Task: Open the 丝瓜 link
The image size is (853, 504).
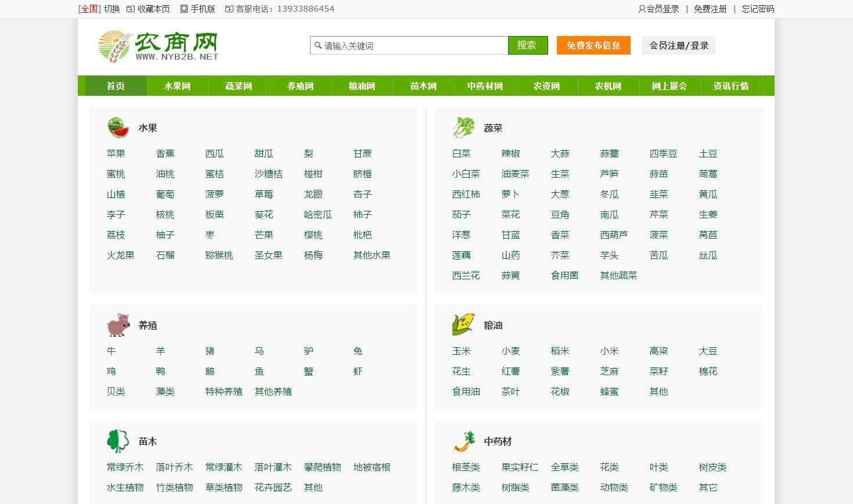Action: pyautogui.click(x=708, y=255)
